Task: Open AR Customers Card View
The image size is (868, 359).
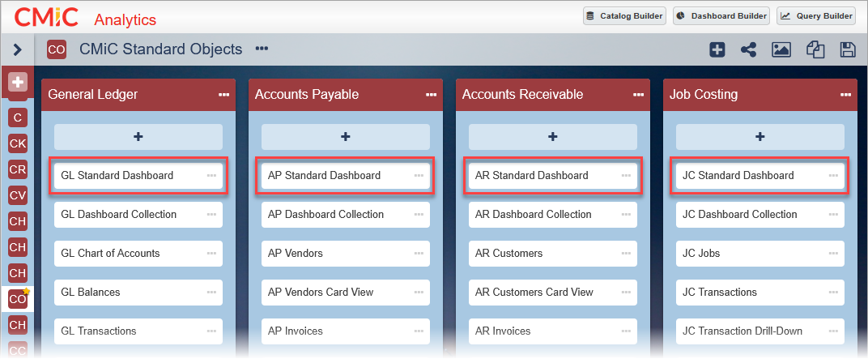Action: (552, 292)
